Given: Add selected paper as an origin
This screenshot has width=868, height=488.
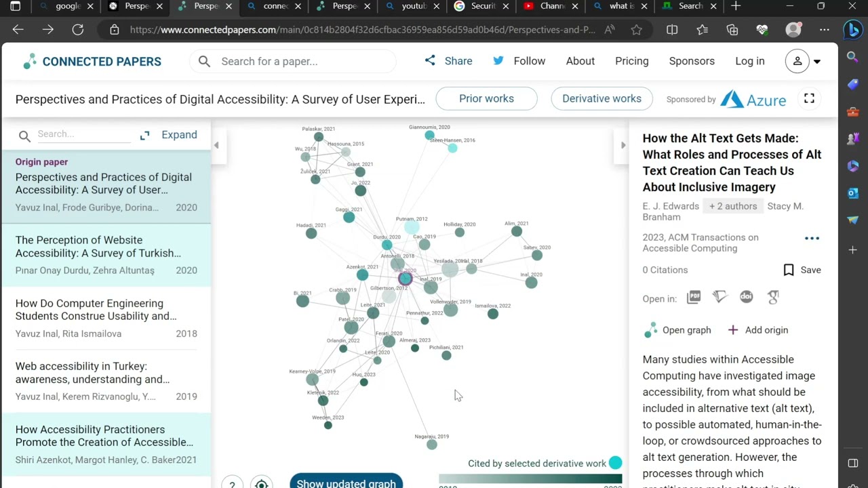Looking at the screenshot, I should pos(757,330).
